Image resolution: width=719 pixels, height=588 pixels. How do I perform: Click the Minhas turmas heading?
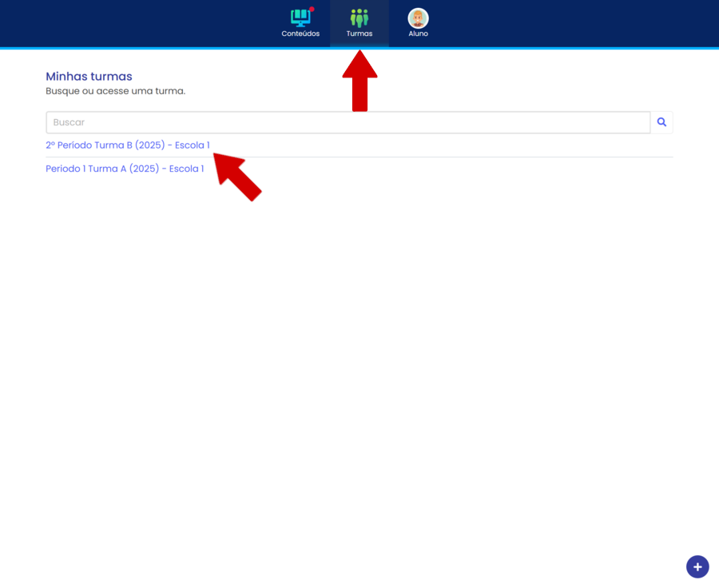pyautogui.click(x=89, y=77)
